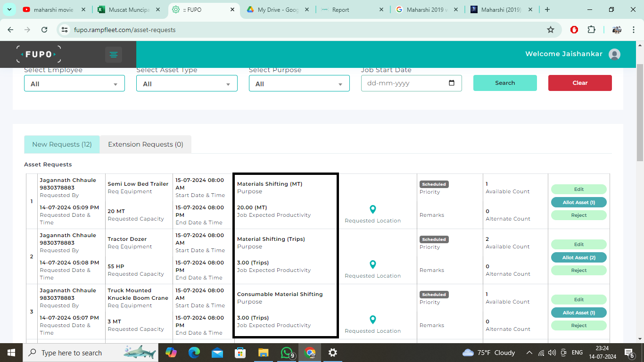Expand the Select Purpose dropdown
This screenshot has height=362, width=644.
[x=299, y=84]
